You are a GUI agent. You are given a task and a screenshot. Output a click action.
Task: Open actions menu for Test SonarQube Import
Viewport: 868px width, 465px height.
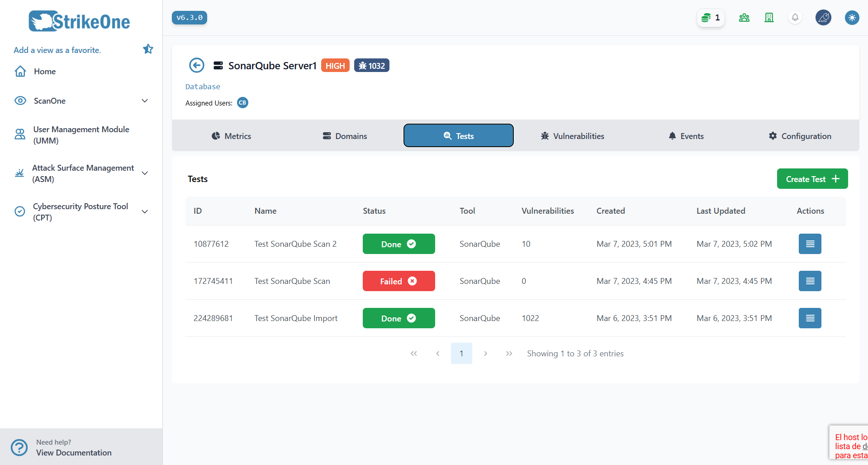pos(810,318)
